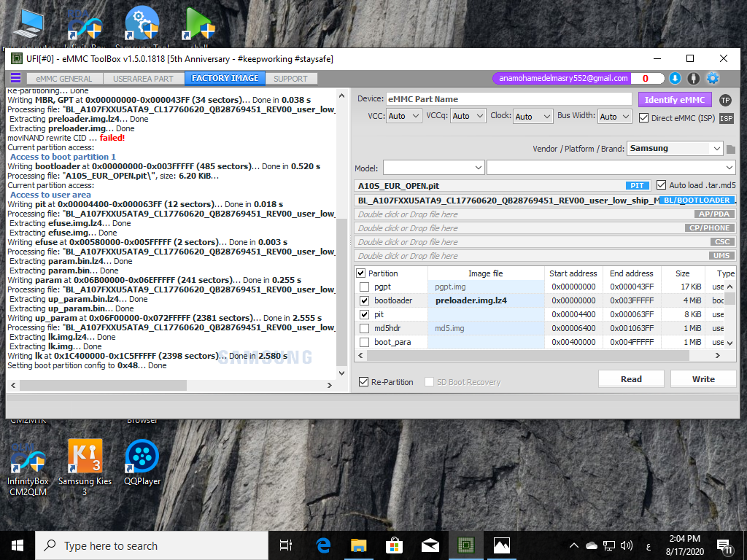Click the PIT file field A10S_EUR_OPEN.pit

pos(503,186)
